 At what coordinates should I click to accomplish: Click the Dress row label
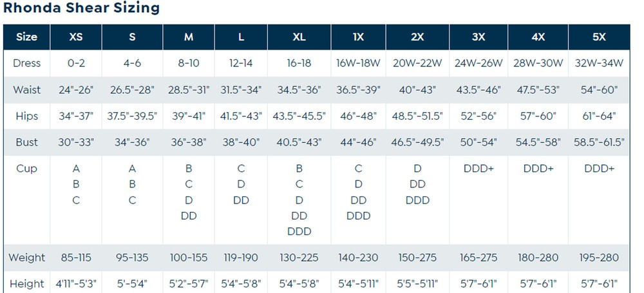coord(26,63)
